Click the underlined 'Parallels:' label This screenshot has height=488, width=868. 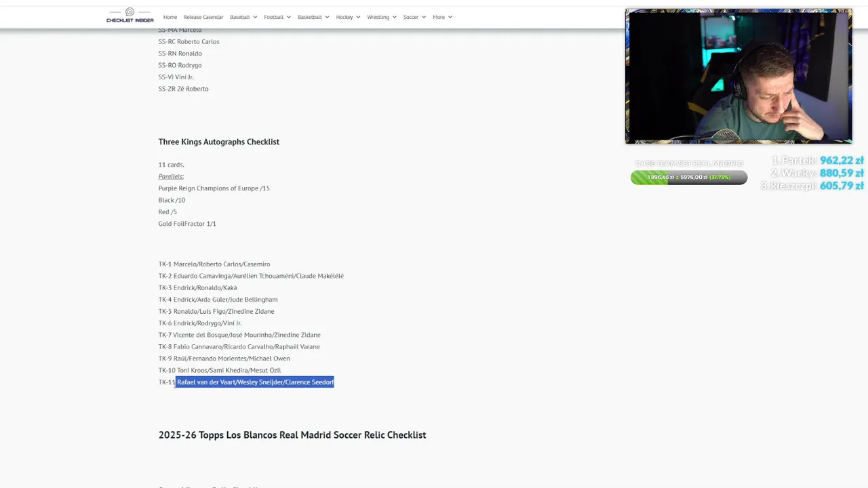(171, 176)
